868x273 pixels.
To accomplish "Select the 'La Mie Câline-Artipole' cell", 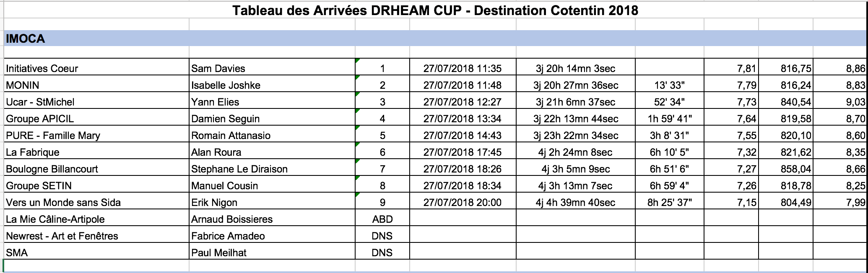I will click(55, 219).
